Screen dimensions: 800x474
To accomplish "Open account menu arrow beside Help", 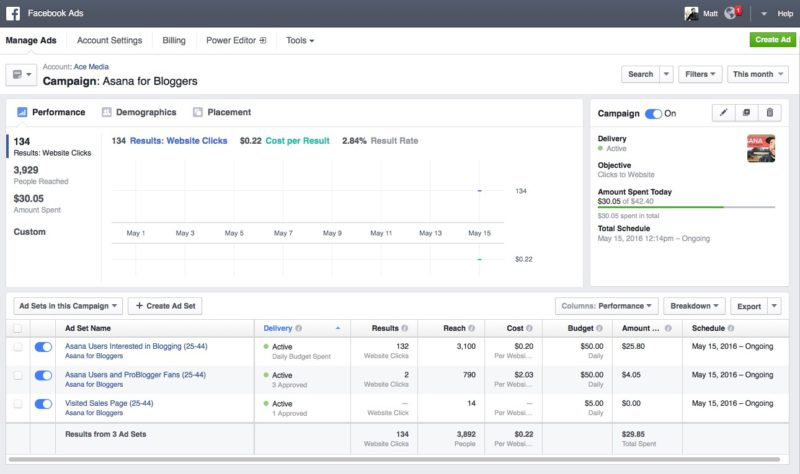I will pyautogui.click(x=764, y=14).
